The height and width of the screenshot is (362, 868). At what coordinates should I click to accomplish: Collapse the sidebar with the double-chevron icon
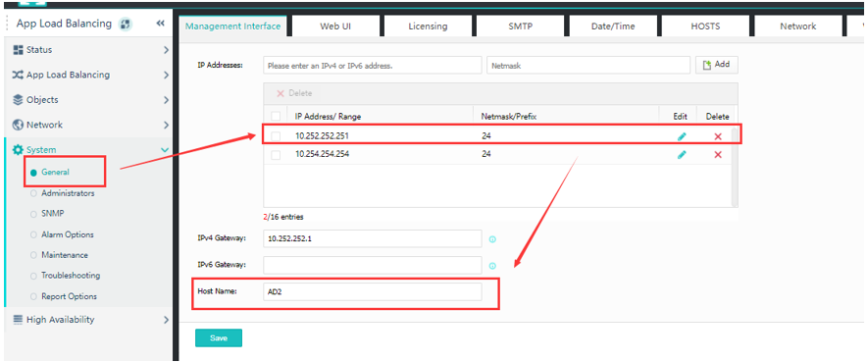point(161,24)
